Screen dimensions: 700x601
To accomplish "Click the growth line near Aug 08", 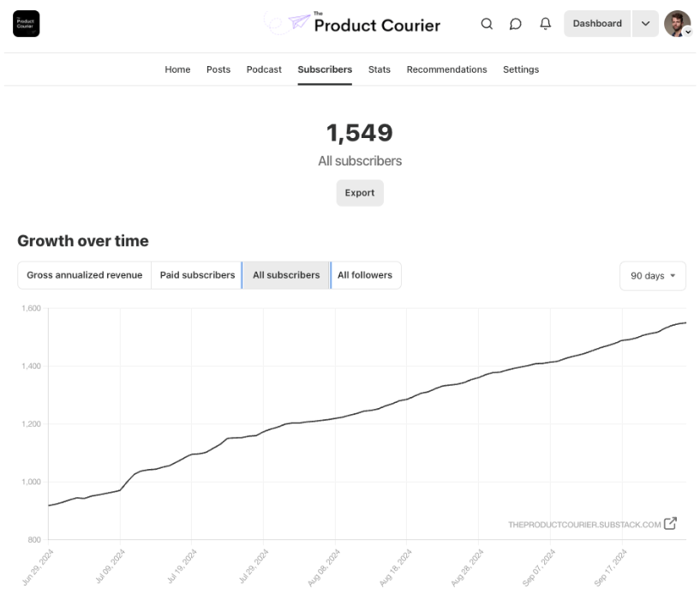I will click(x=334, y=418).
